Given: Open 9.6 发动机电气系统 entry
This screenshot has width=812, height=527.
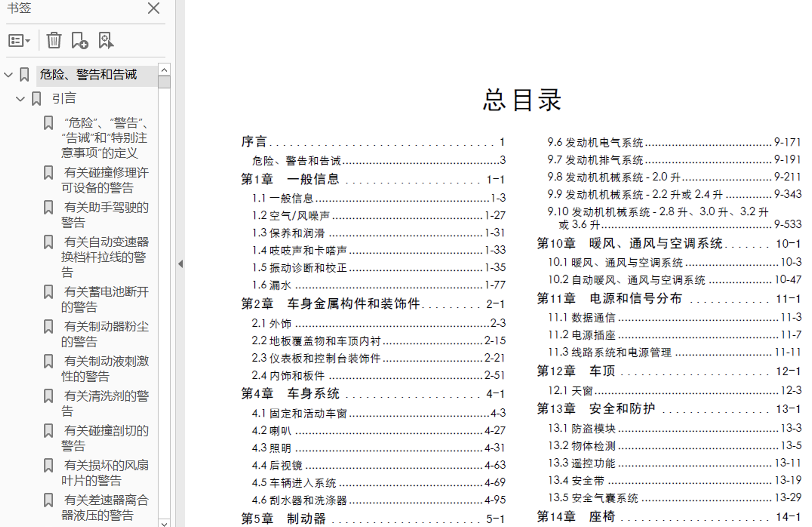Looking at the screenshot, I should click(674, 142).
